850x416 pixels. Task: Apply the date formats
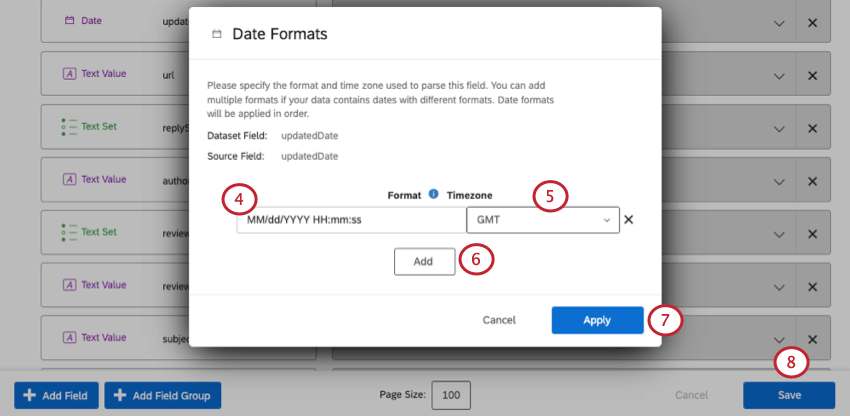point(597,320)
